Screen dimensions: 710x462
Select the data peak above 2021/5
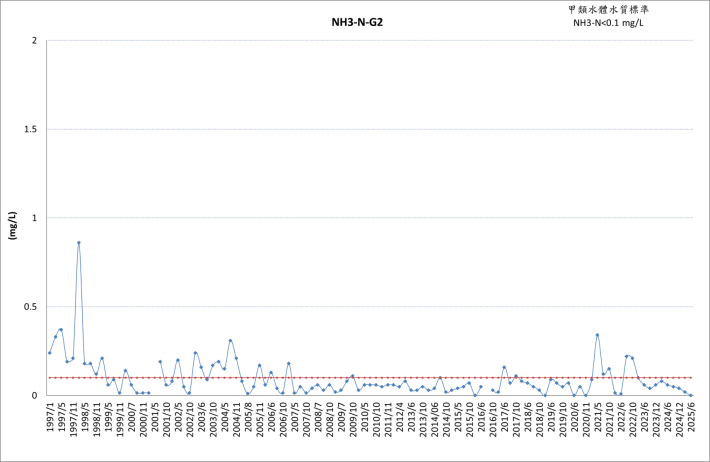coord(597,335)
